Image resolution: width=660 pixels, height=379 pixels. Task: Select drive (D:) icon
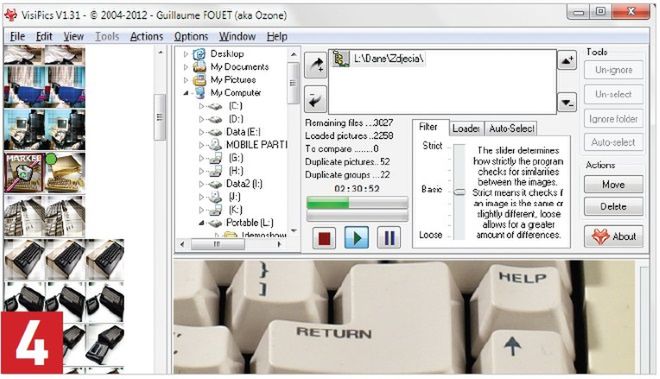[215, 120]
